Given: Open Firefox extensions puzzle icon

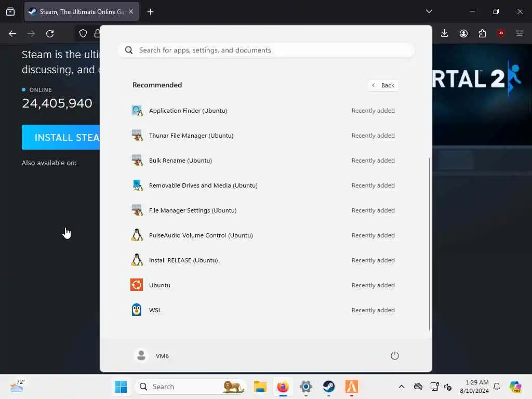Looking at the screenshot, I should 482,33.
